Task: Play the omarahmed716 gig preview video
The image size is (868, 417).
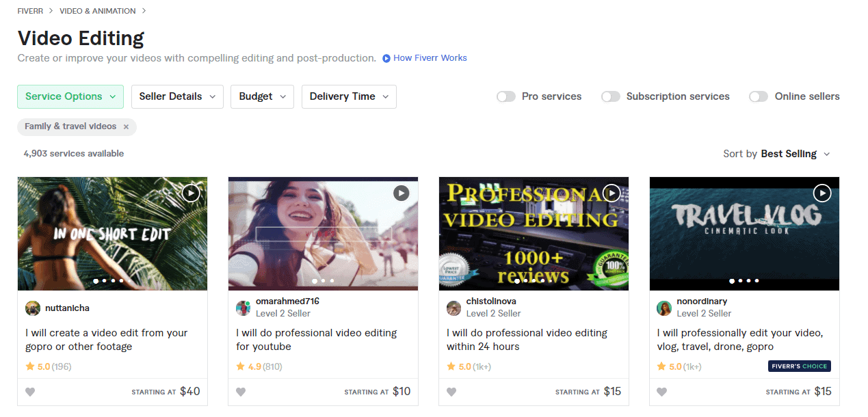Action: click(401, 193)
